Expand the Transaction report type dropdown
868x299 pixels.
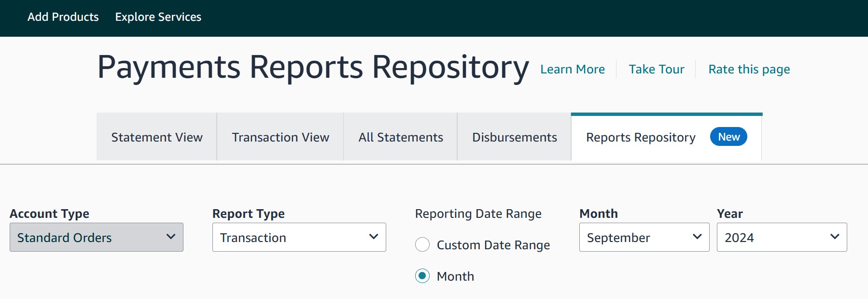tap(299, 237)
